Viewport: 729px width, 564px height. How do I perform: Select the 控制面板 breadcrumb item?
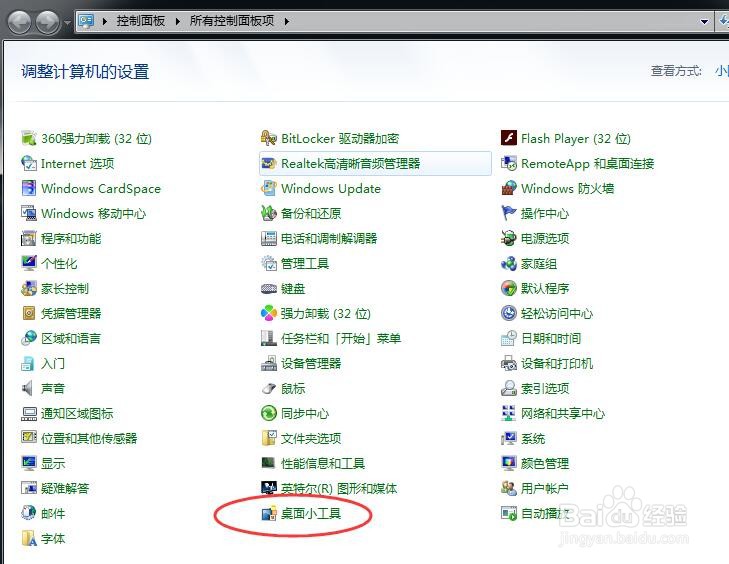140,21
